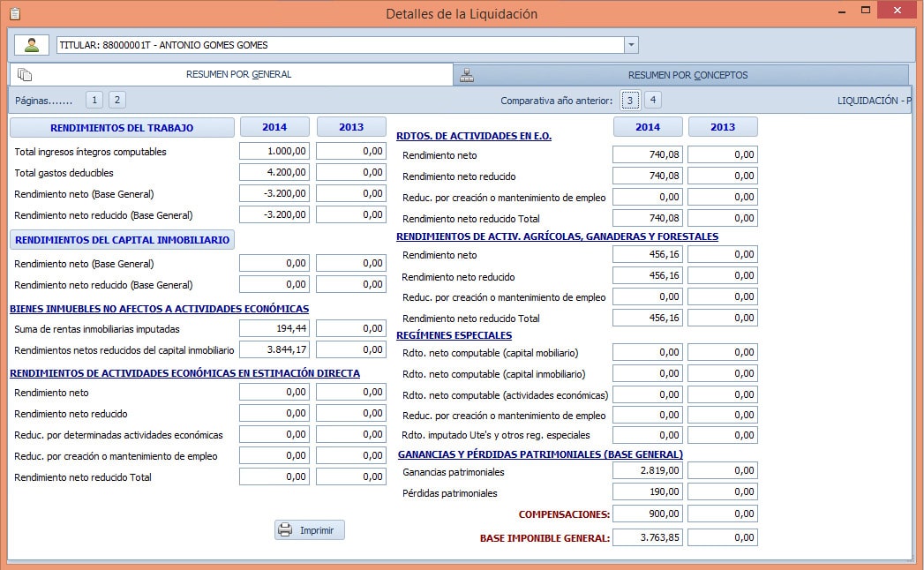Open GANANCIAS Y PÉRDIDAS PATRIMONIALES (BASE GENERAL) link

tap(540, 454)
